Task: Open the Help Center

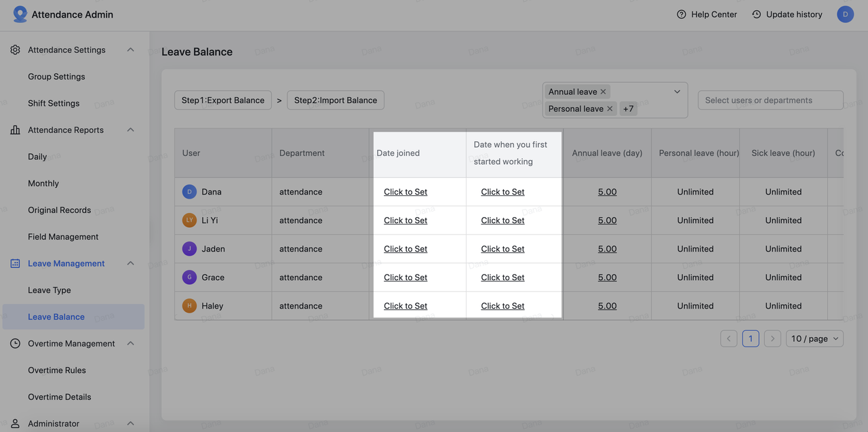Action: 707,14
